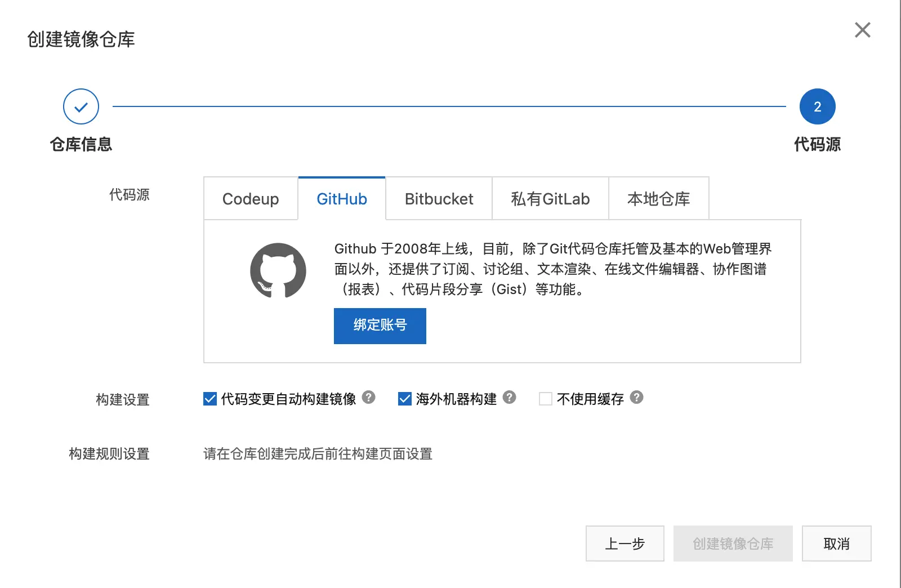The width and height of the screenshot is (901, 588).
Task: Close the 创建镜像仓库 dialog
Action: (x=862, y=30)
